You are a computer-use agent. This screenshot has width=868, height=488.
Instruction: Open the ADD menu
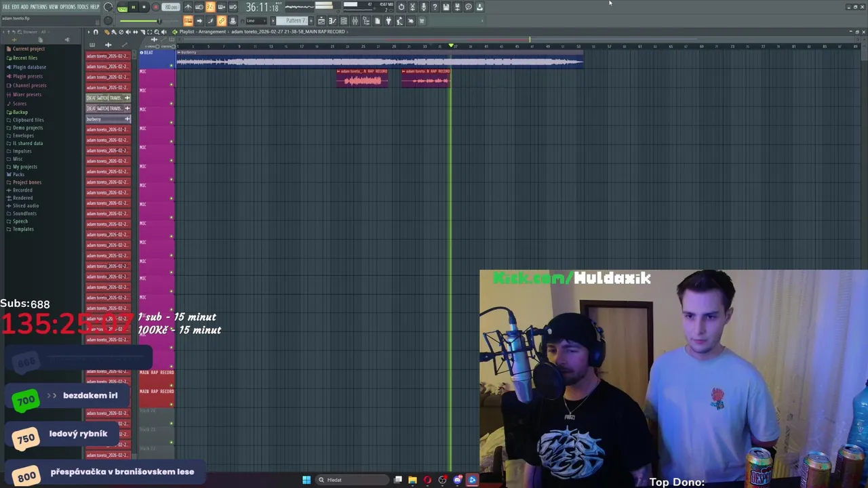pyautogui.click(x=24, y=7)
